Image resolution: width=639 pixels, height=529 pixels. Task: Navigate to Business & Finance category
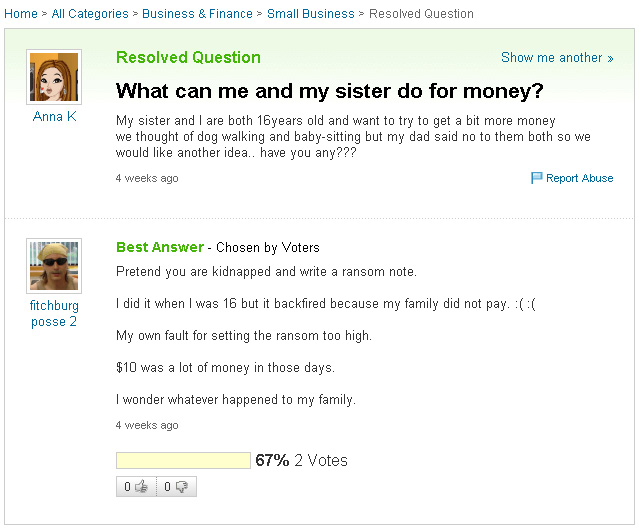coord(197,13)
